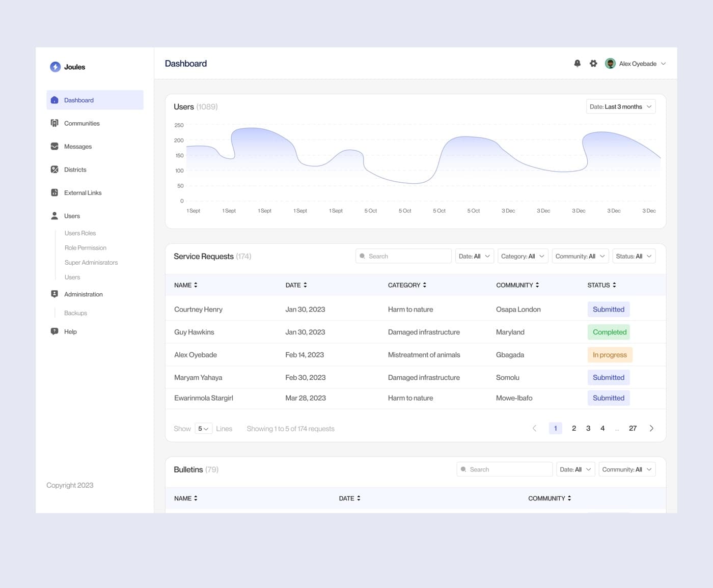
Task: Sort Service Requests by Community arrows
Action: coord(537,285)
